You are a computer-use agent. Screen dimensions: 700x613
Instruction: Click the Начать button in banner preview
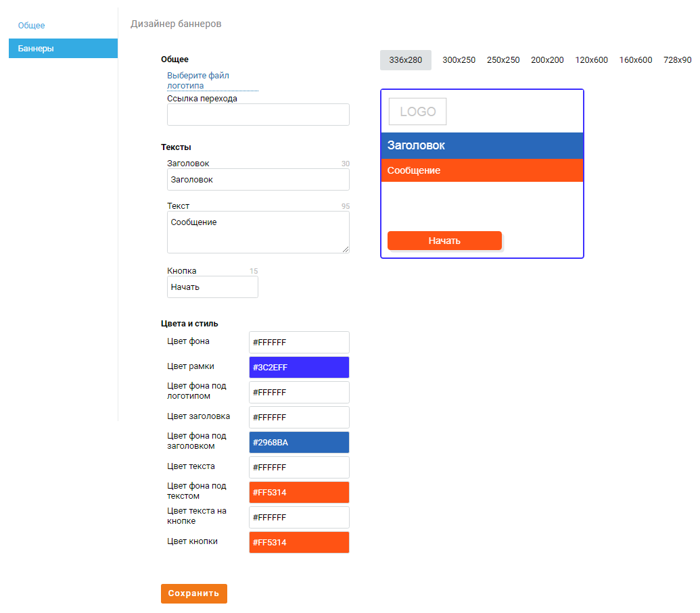pos(444,241)
